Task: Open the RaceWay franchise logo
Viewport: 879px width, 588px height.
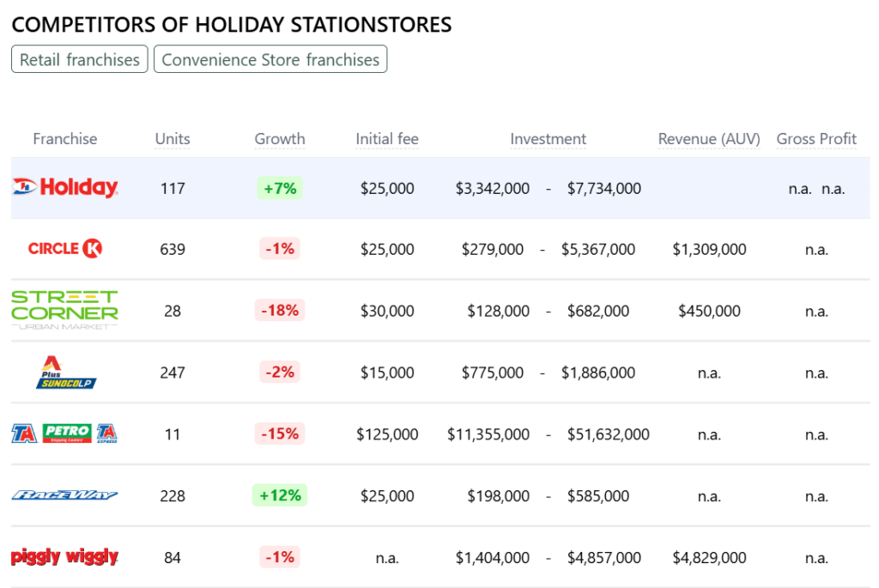Action: pos(65,495)
